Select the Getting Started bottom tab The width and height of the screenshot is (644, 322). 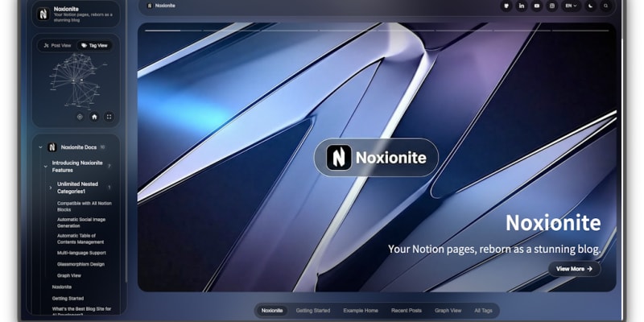312,310
